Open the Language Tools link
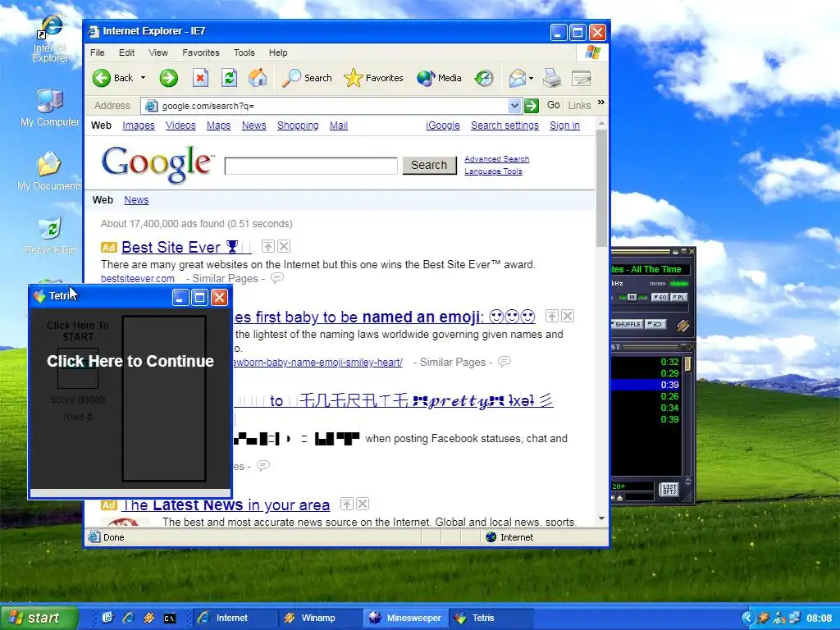Viewport: 840px width, 630px height. [493, 171]
